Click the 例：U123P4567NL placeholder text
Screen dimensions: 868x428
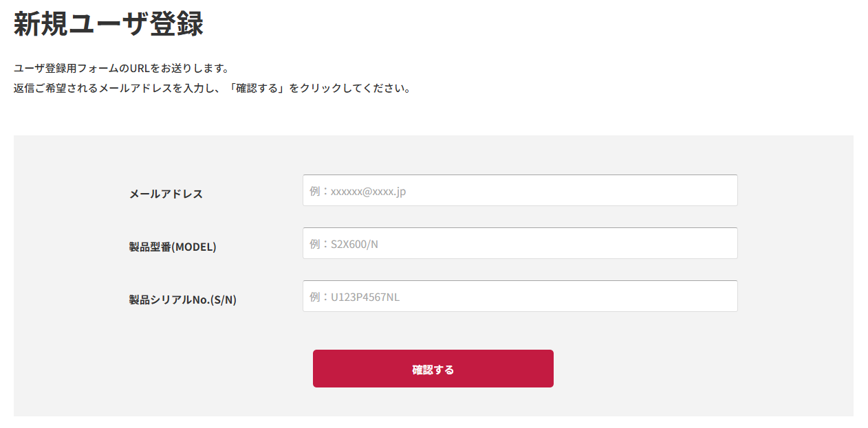tap(354, 297)
